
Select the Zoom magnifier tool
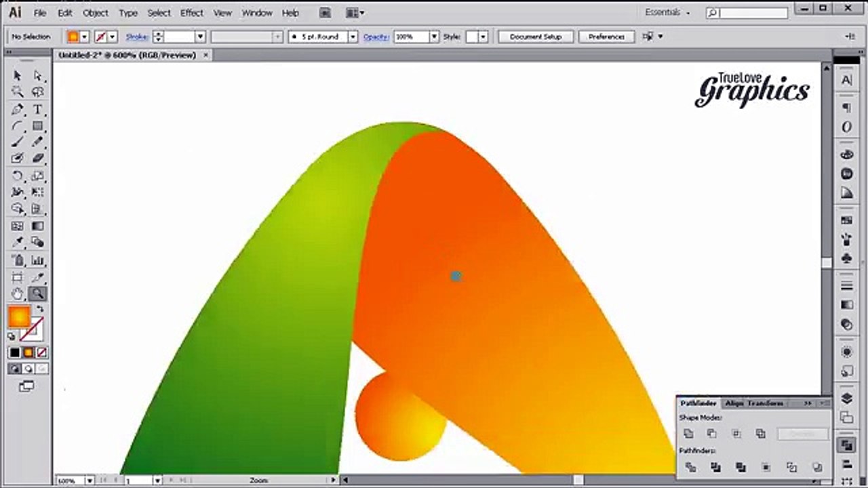click(x=38, y=294)
